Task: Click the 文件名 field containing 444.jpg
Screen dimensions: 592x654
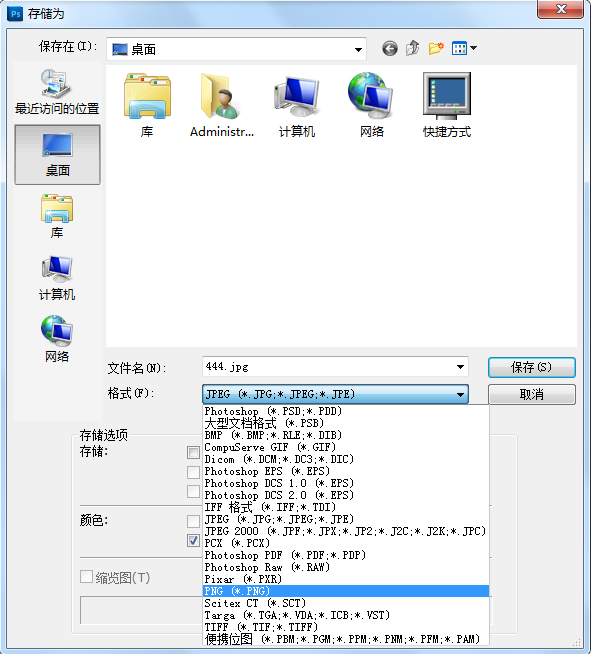Action: point(335,367)
